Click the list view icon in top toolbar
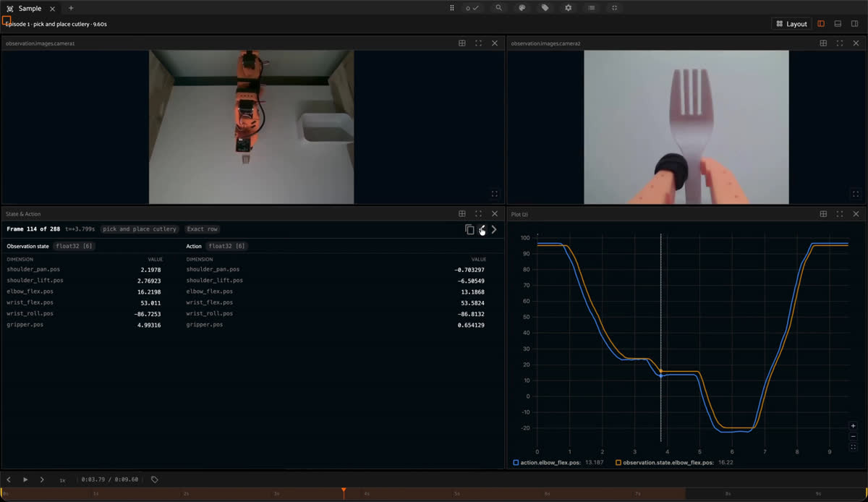 tap(591, 8)
